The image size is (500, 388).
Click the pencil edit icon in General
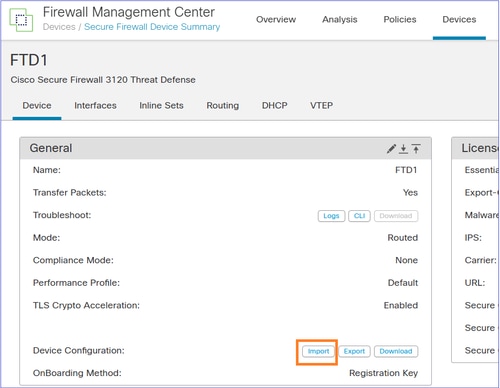[x=391, y=149]
